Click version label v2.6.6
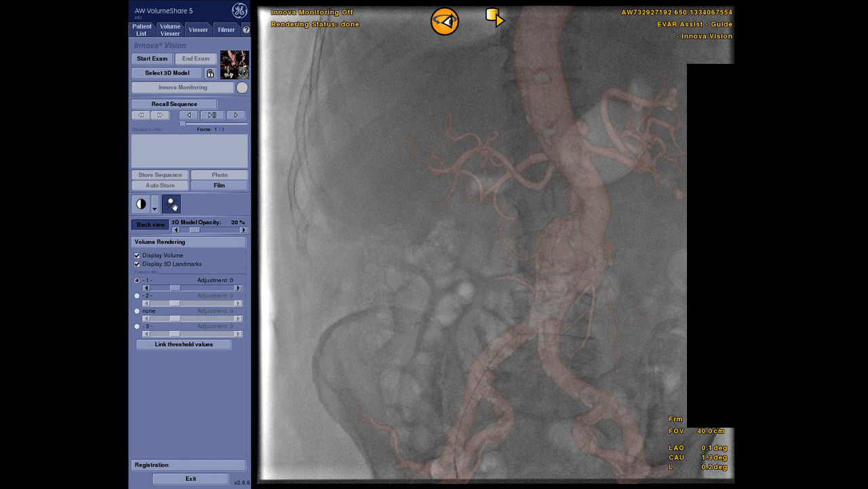868x489 pixels. pyautogui.click(x=241, y=483)
